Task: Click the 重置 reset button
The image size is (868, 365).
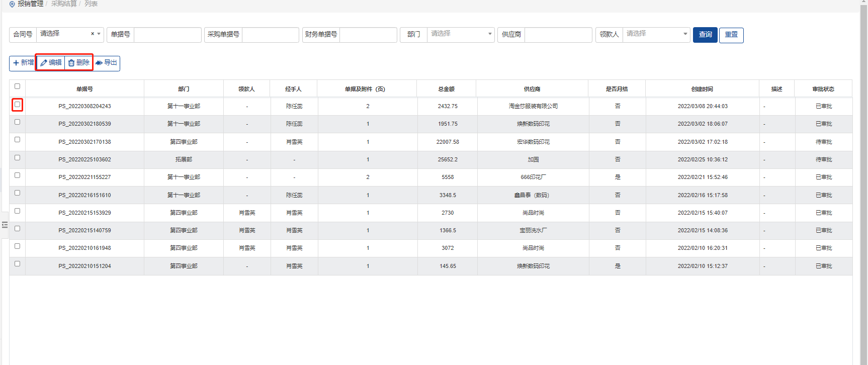Action: (x=731, y=35)
